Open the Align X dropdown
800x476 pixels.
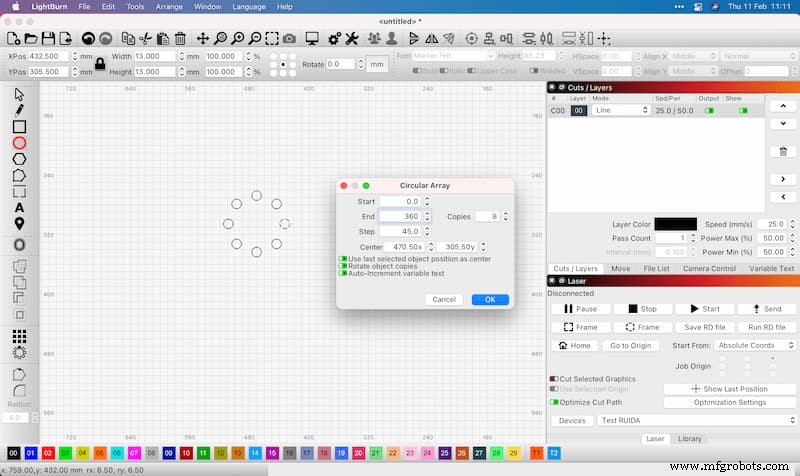click(x=693, y=56)
